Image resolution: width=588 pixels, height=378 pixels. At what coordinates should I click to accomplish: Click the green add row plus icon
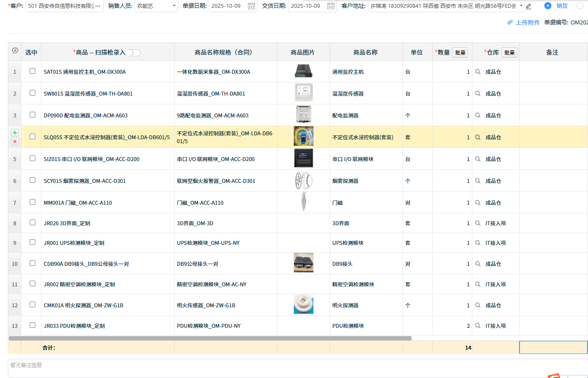(15, 133)
